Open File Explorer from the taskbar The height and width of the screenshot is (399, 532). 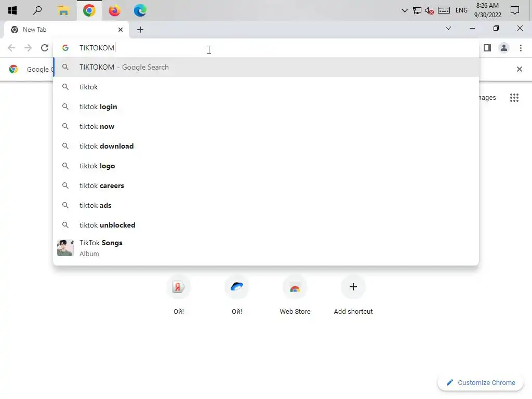(x=63, y=10)
